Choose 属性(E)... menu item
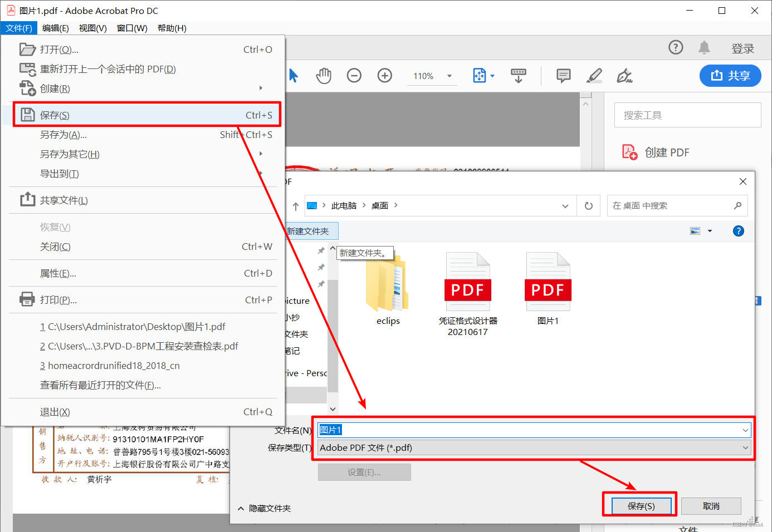 click(x=143, y=273)
